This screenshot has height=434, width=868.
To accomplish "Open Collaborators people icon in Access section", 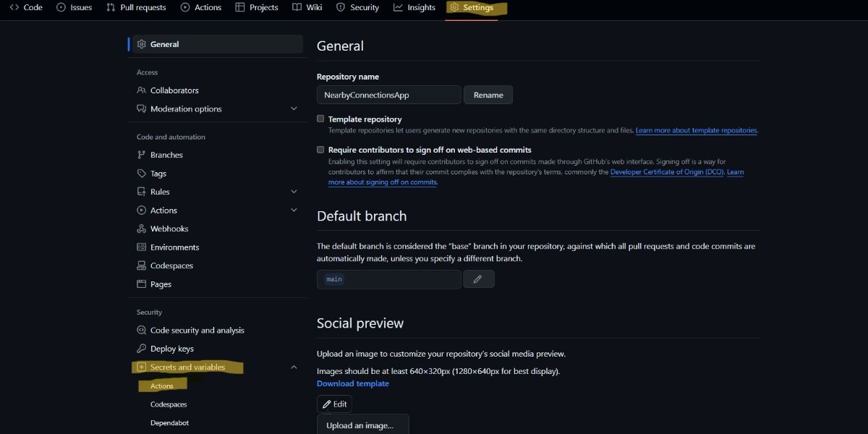I will click(x=142, y=90).
